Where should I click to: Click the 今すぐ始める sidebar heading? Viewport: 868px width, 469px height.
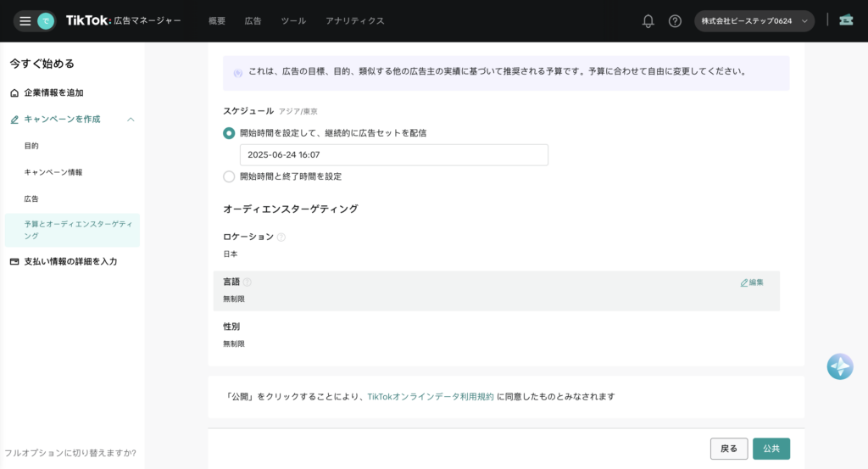point(42,64)
